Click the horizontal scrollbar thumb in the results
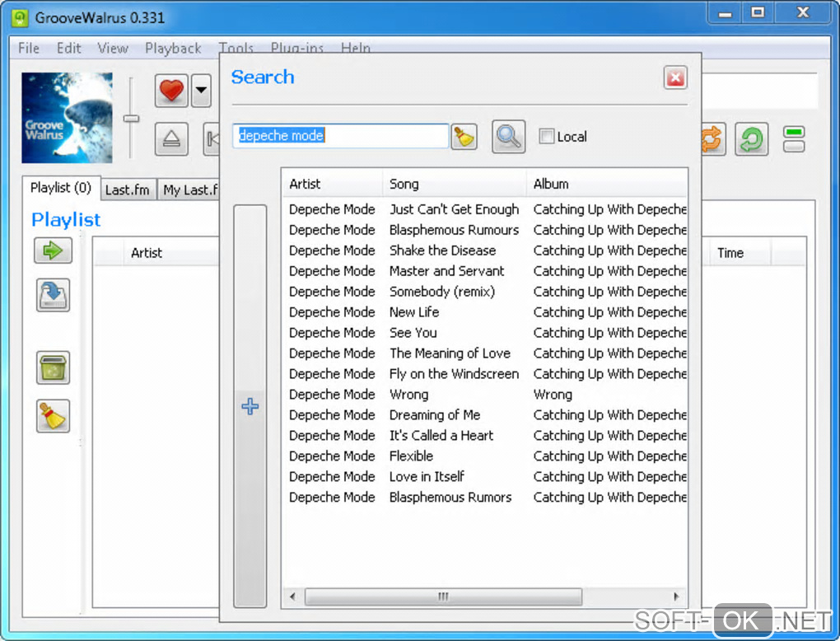The image size is (840, 641). click(443, 597)
